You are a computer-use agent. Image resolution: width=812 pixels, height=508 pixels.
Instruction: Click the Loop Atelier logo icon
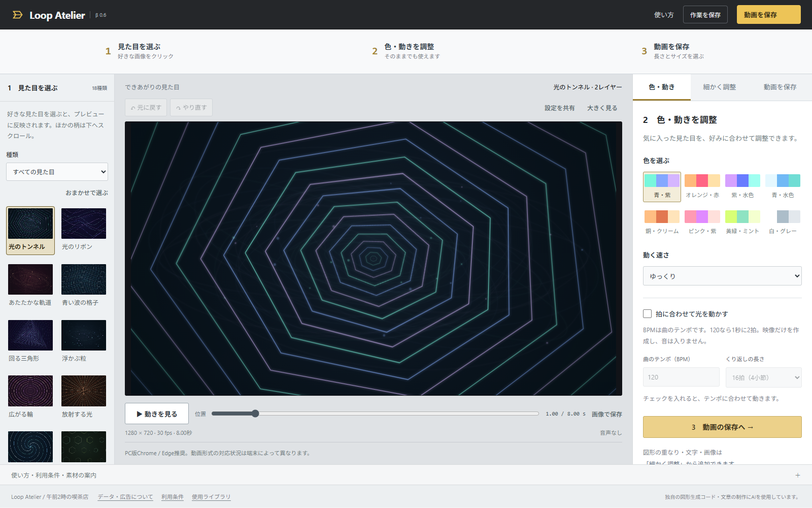pos(18,15)
